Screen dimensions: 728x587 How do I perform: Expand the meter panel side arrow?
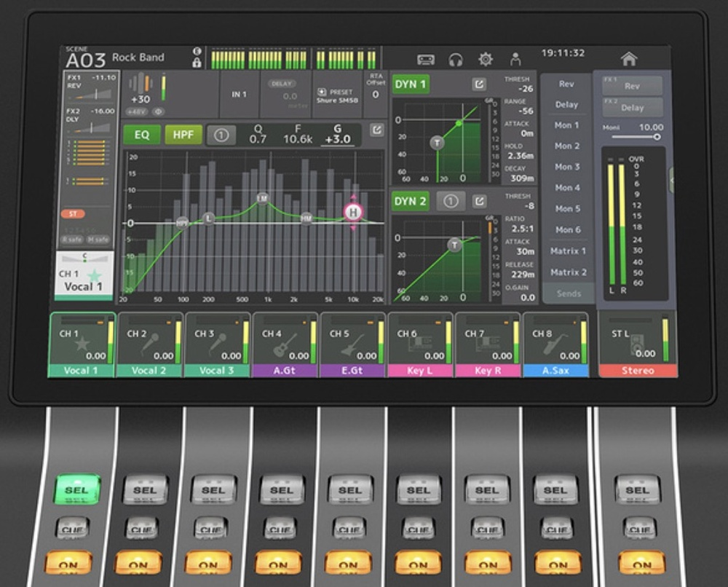671,179
